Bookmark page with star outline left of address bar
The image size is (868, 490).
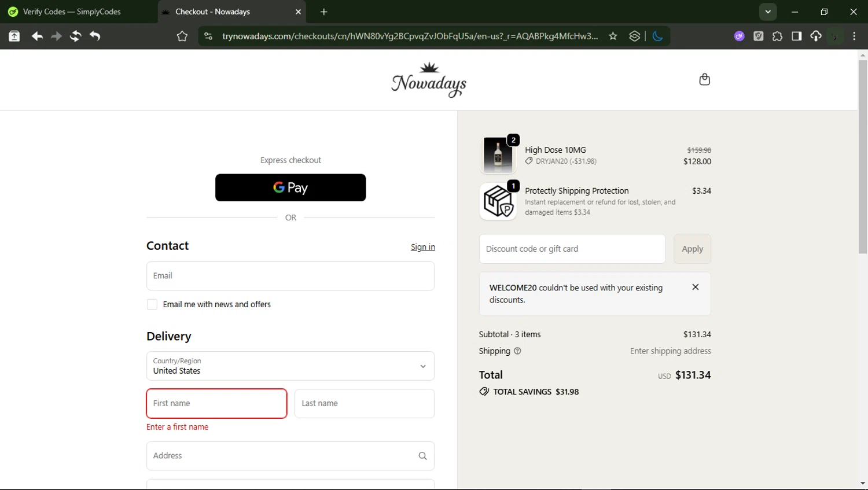tap(182, 36)
